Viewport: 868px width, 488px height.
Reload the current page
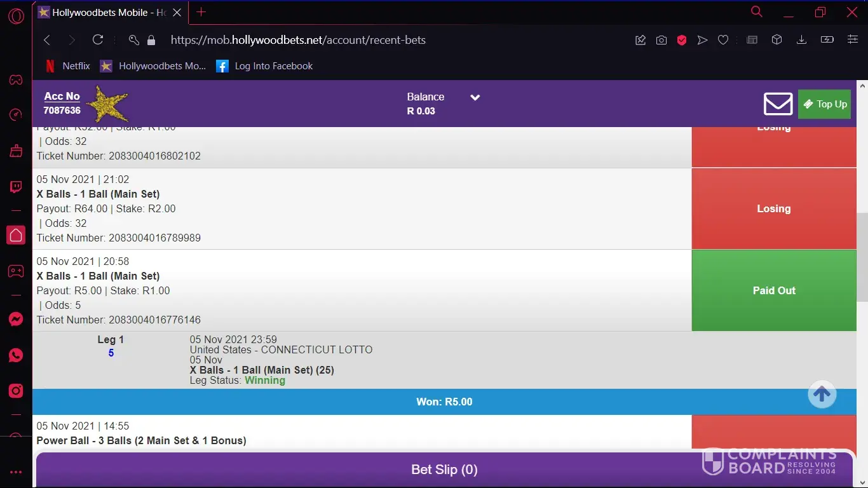click(98, 40)
